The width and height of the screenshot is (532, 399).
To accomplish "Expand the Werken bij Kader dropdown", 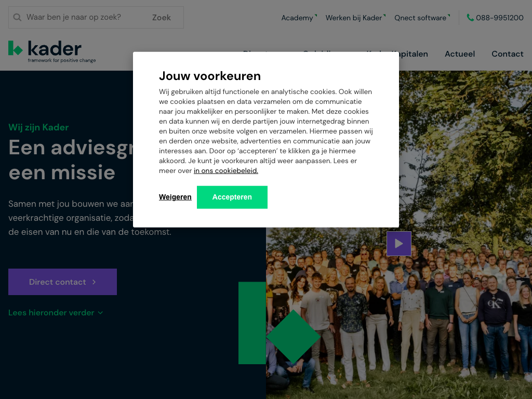I will click(x=355, y=18).
